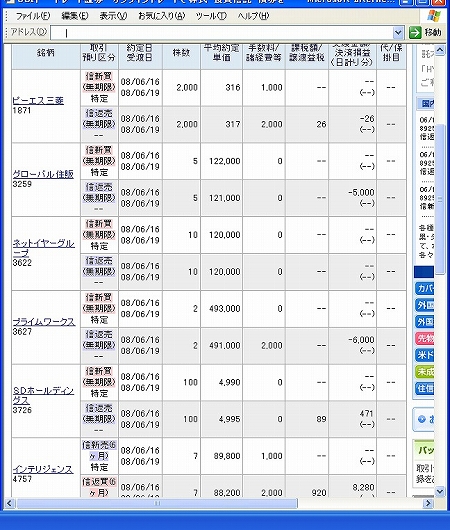Click the pink 先物 sidebar button
This screenshot has width=450, height=530.
[425, 339]
